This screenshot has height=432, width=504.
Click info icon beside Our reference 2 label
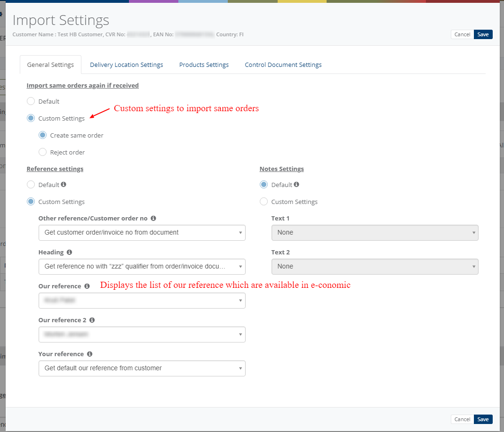click(x=92, y=320)
